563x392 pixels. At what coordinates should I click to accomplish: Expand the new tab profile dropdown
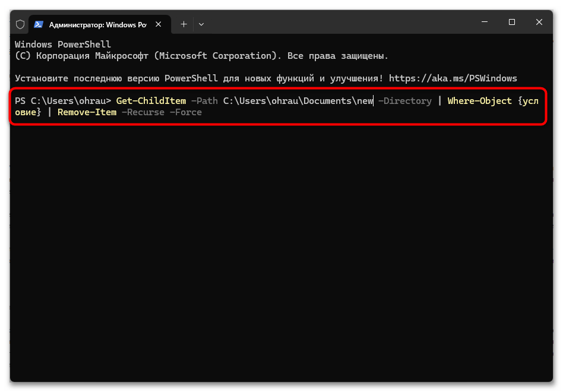[201, 24]
